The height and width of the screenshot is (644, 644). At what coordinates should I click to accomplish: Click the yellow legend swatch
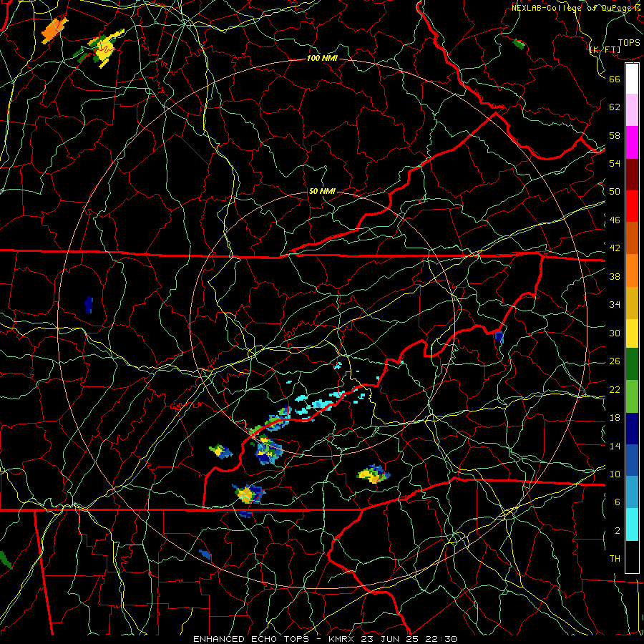632,333
